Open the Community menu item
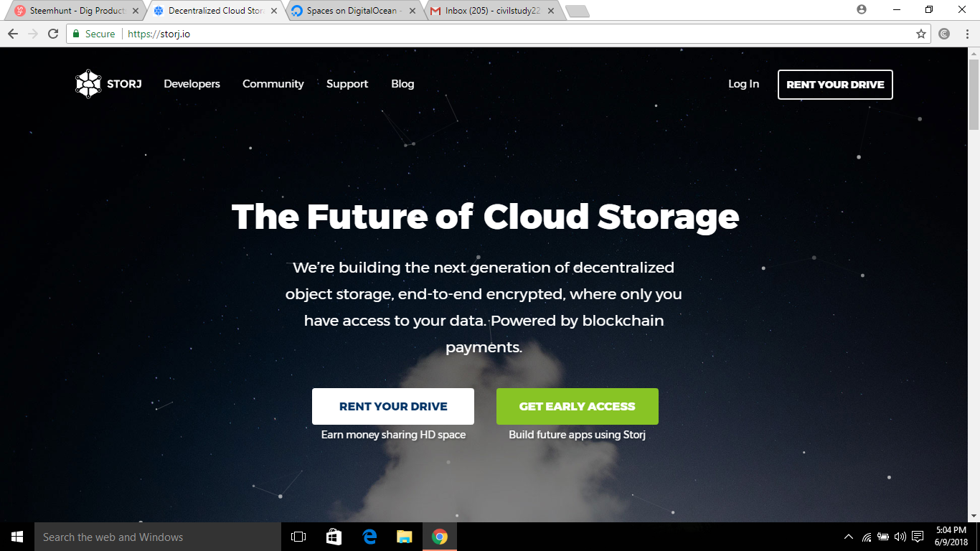The height and width of the screenshot is (551, 980). pyautogui.click(x=273, y=84)
